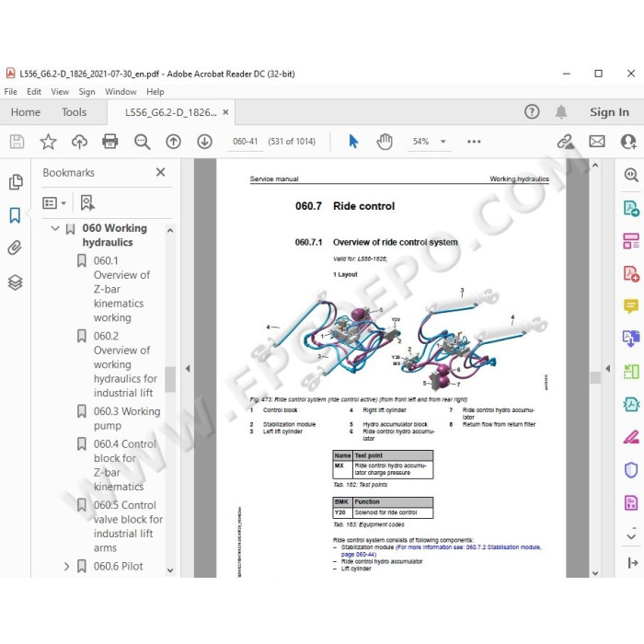Open more tools ellipsis menu

click(474, 142)
